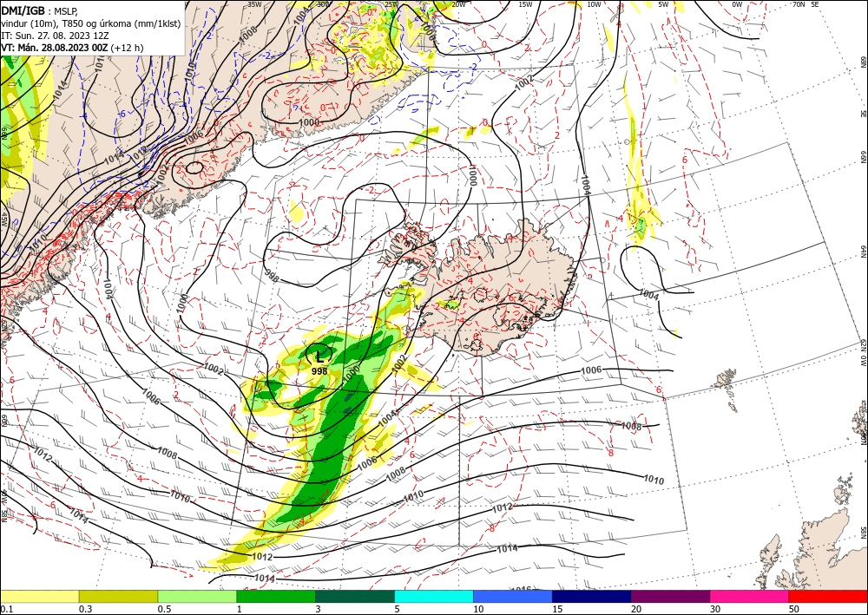Click the red 50+ legend swatch
Screen dimensions: 868x615
click(828, 597)
